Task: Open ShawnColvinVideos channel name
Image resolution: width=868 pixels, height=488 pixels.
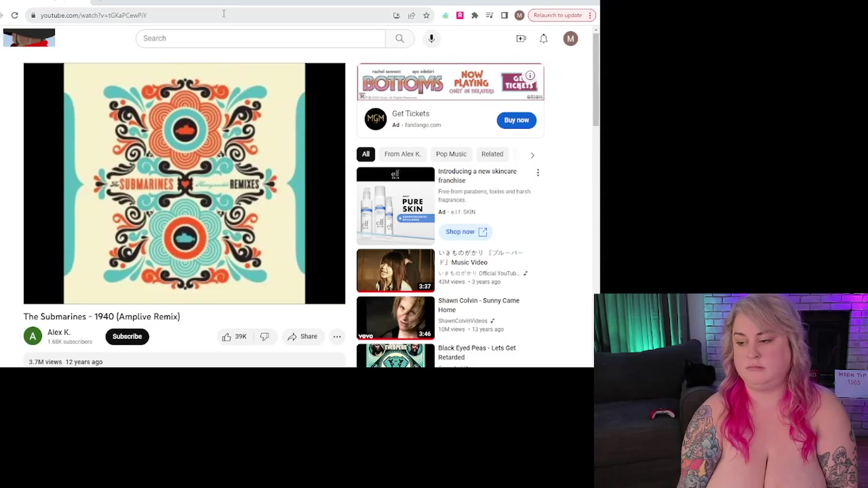Action: tap(462, 321)
